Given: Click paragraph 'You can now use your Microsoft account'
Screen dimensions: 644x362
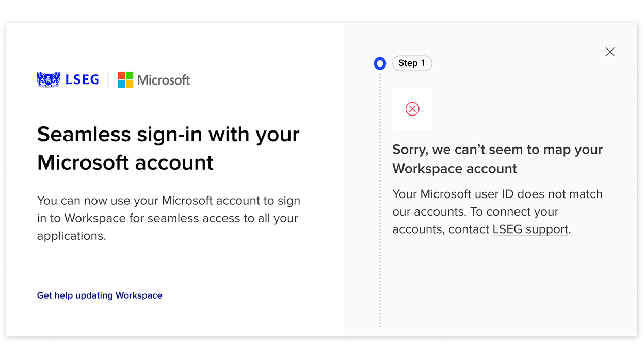Looking at the screenshot, I should tap(169, 218).
